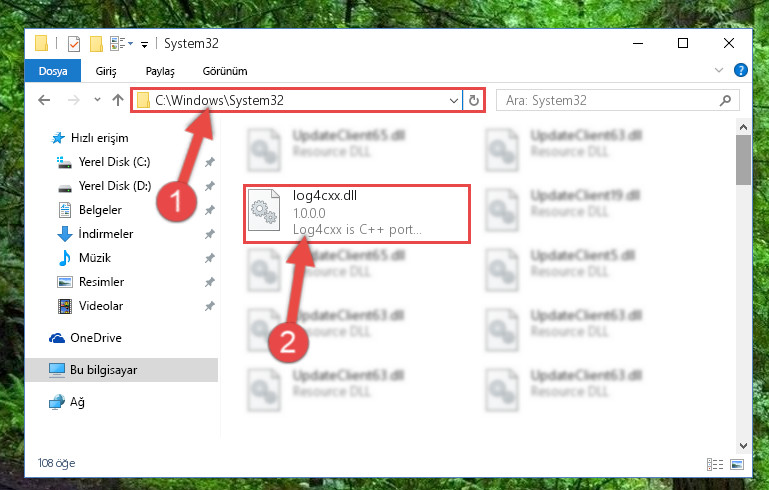The image size is (769, 490).
Task: Select the log4cxx.dll file
Action: click(x=357, y=213)
